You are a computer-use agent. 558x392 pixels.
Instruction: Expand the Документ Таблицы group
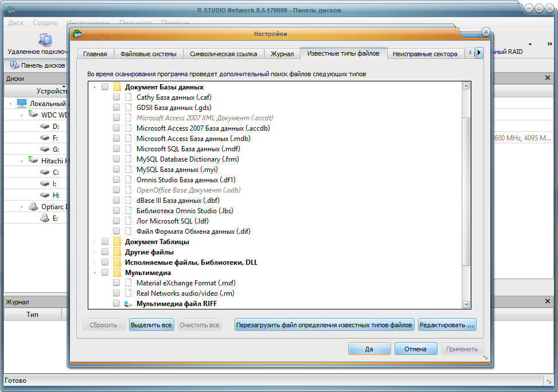click(x=94, y=242)
